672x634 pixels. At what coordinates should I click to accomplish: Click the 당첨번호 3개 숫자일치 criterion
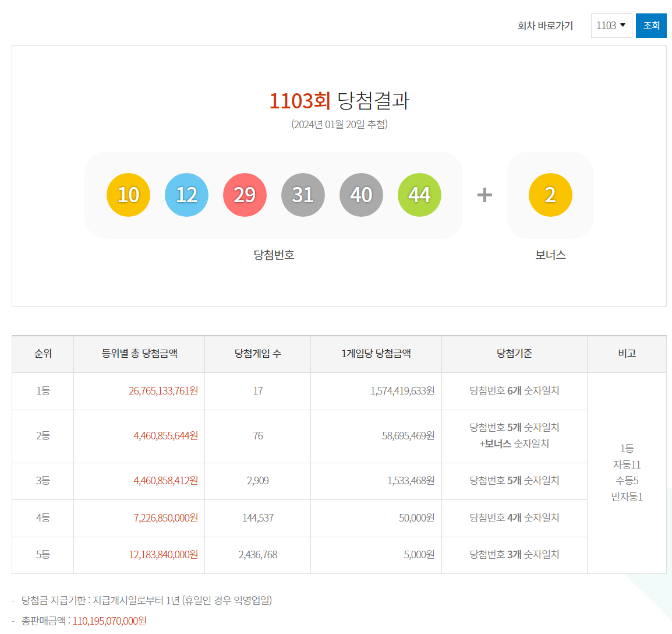[x=514, y=555]
